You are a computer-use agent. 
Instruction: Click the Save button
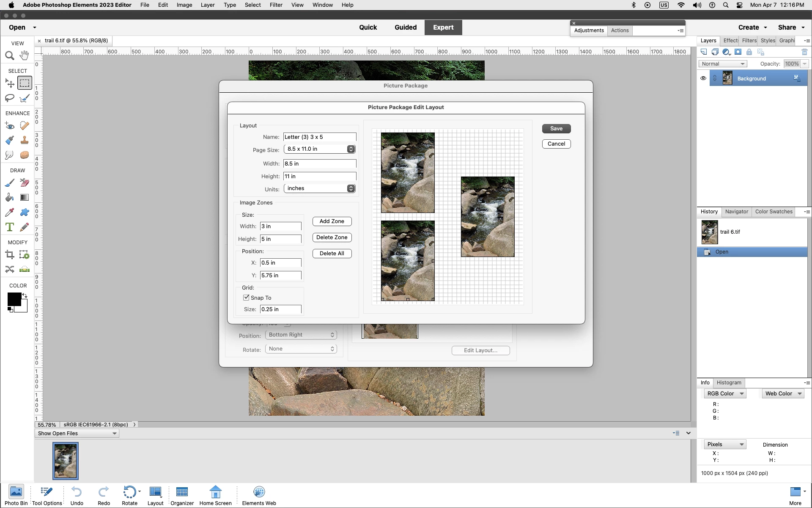tap(556, 129)
